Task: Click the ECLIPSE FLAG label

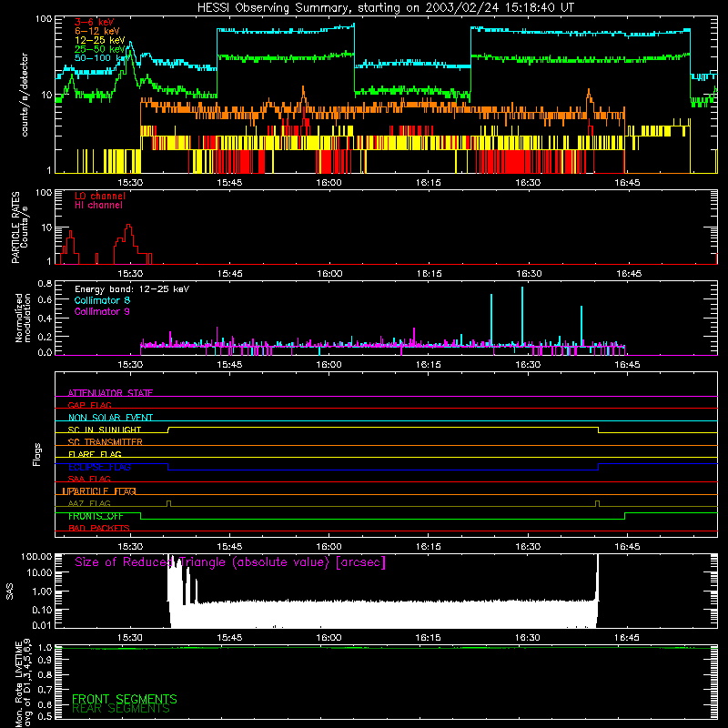Action: [99, 467]
